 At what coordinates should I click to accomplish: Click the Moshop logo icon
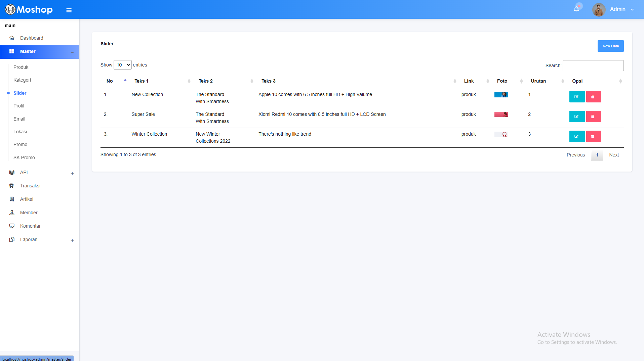point(10,9)
